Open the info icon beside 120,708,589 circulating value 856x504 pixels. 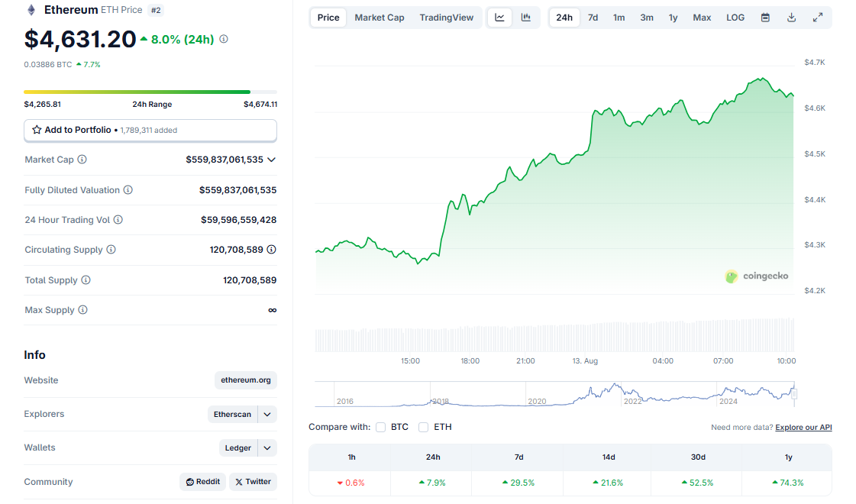[x=271, y=250]
